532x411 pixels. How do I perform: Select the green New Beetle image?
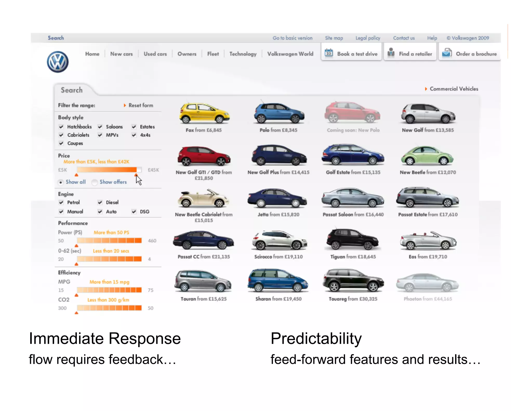point(428,156)
